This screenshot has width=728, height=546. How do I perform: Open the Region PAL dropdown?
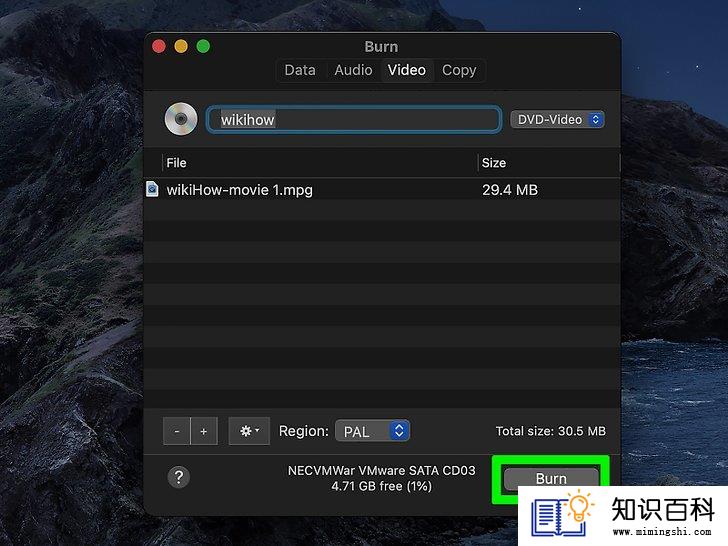click(372, 431)
